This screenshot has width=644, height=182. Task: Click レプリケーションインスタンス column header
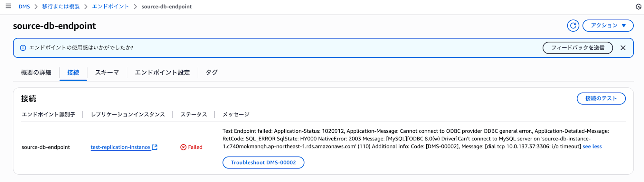point(128,115)
